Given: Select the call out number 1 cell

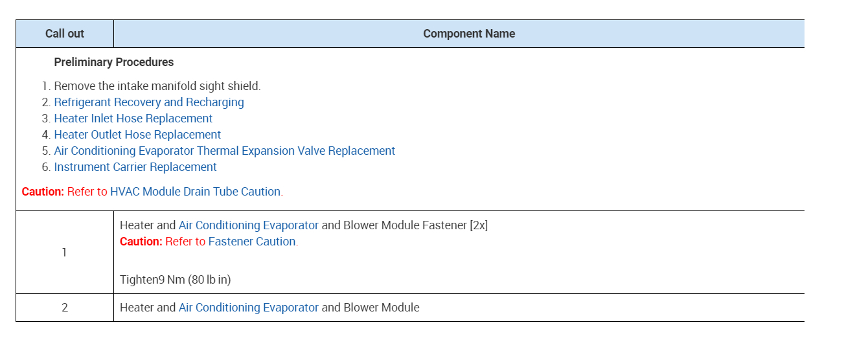Looking at the screenshot, I should [x=64, y=253].
